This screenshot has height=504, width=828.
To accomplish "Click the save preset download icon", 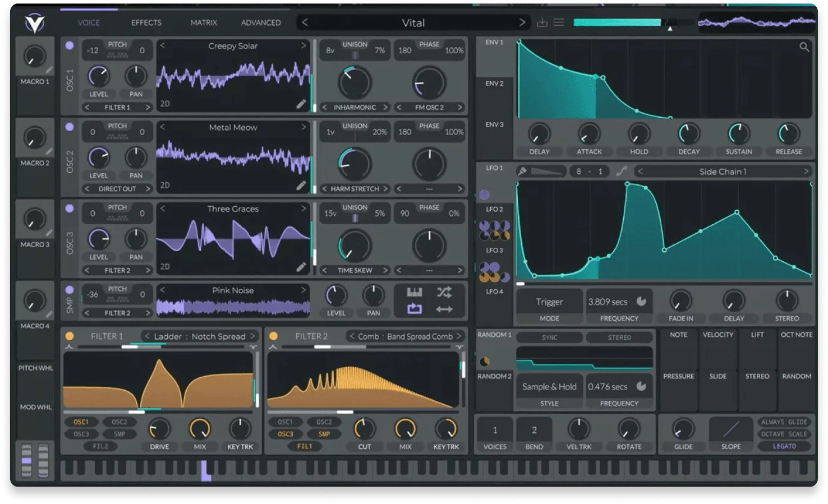I will coord(541,22).
